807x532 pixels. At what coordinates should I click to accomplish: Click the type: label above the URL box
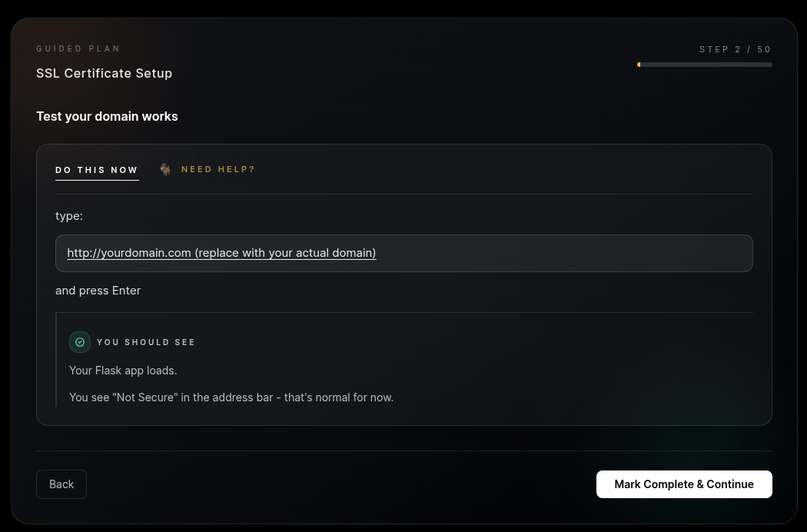[x=68, y=215]
